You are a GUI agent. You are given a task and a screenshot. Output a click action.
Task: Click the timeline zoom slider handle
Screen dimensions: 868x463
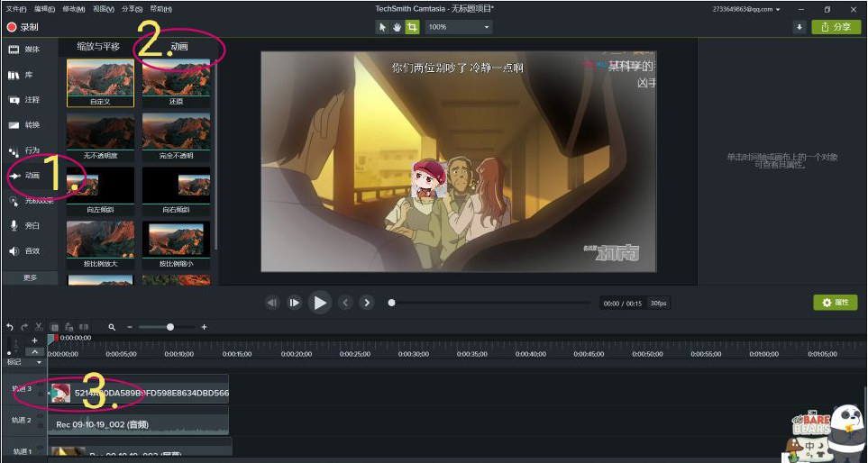coord(170,327)
